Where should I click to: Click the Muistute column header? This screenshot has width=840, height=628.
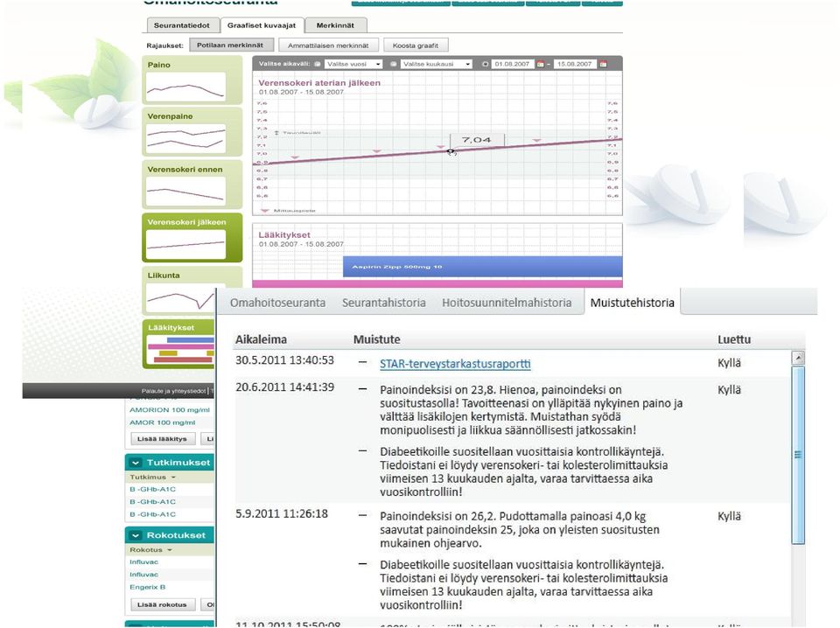click(x=376, y=339)
